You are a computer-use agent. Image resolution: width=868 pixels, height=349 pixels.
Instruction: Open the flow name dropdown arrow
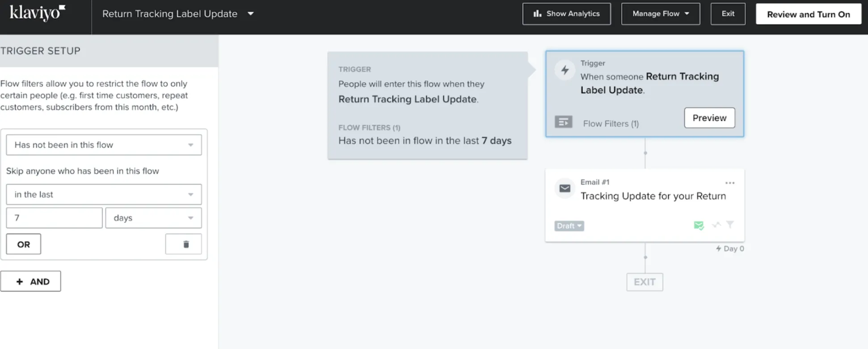click(x=251, y=14)
